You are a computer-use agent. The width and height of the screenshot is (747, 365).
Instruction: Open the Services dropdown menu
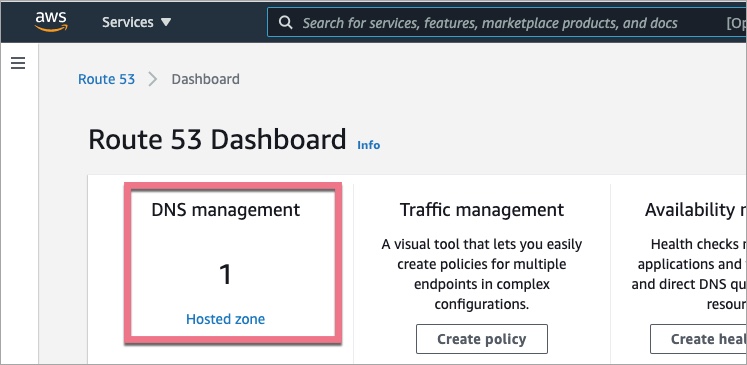(137, 22)
